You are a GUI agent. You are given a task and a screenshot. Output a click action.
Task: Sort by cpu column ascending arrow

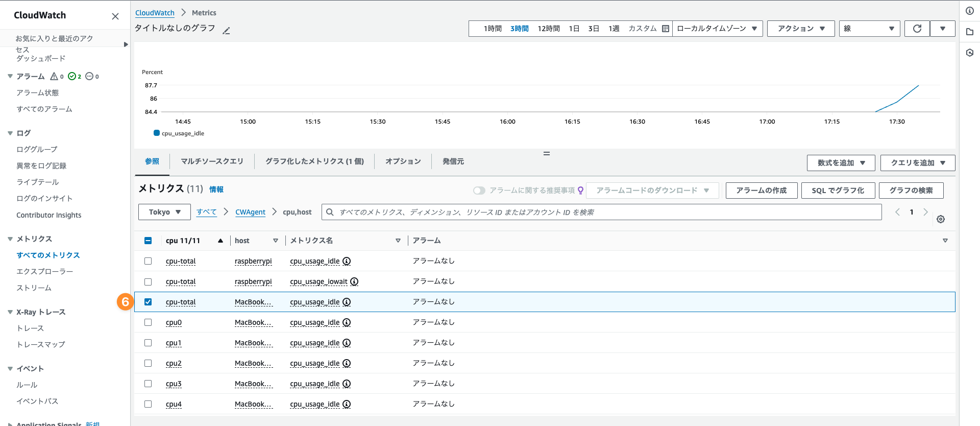click(x=220, y=241)
